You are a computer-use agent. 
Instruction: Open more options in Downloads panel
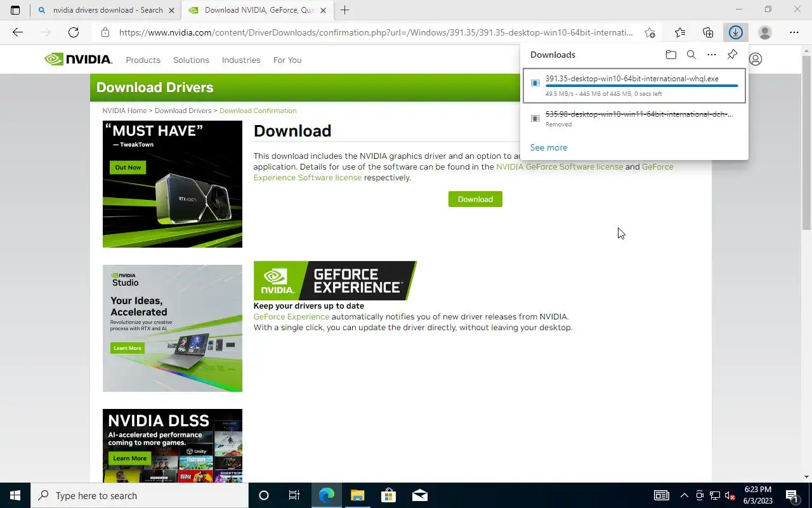[712, 55]
